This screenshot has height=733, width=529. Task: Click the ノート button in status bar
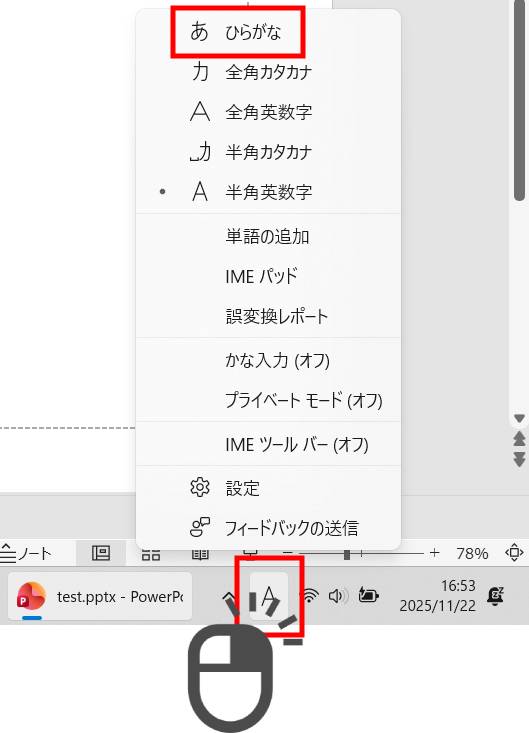(x=26, y=553)
